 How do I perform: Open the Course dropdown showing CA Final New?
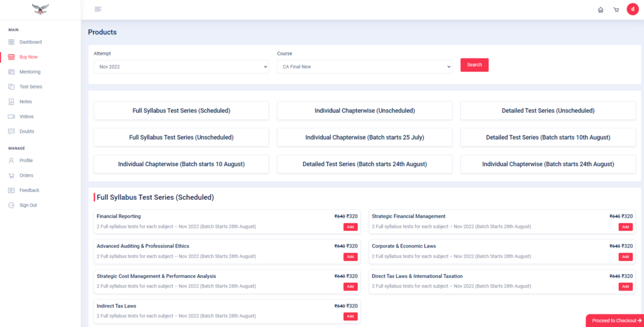[x=364, y=67]
